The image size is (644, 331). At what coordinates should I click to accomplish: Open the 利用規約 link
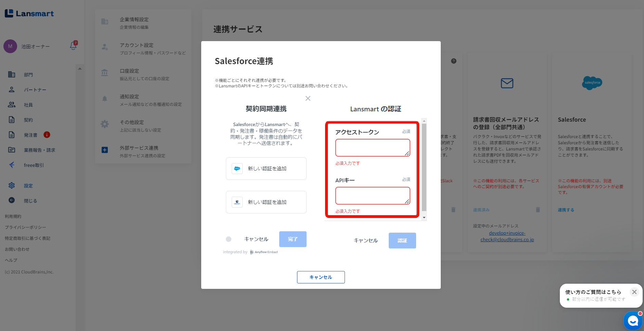point(13,217)
